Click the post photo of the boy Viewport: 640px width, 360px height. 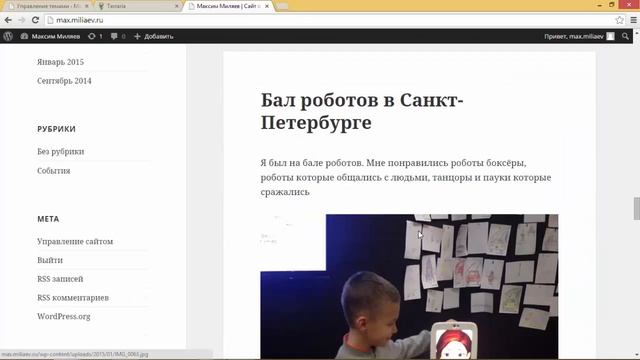[409, 287]
